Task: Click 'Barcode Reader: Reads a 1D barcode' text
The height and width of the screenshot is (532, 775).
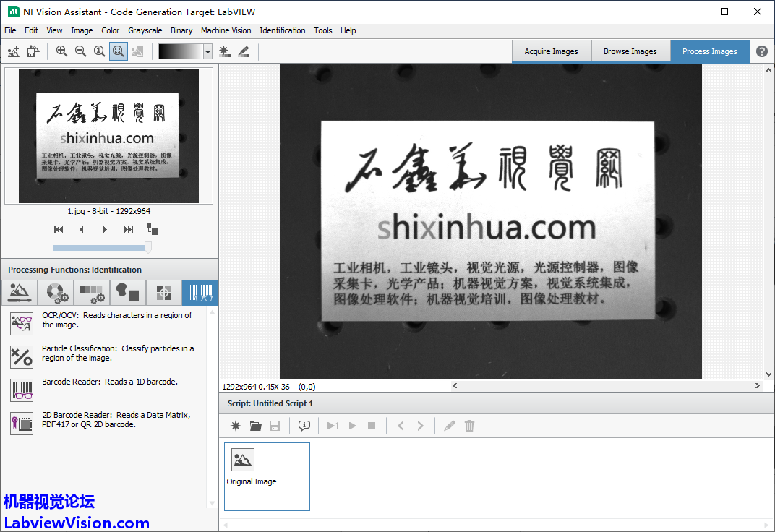Action: (110, 382)
